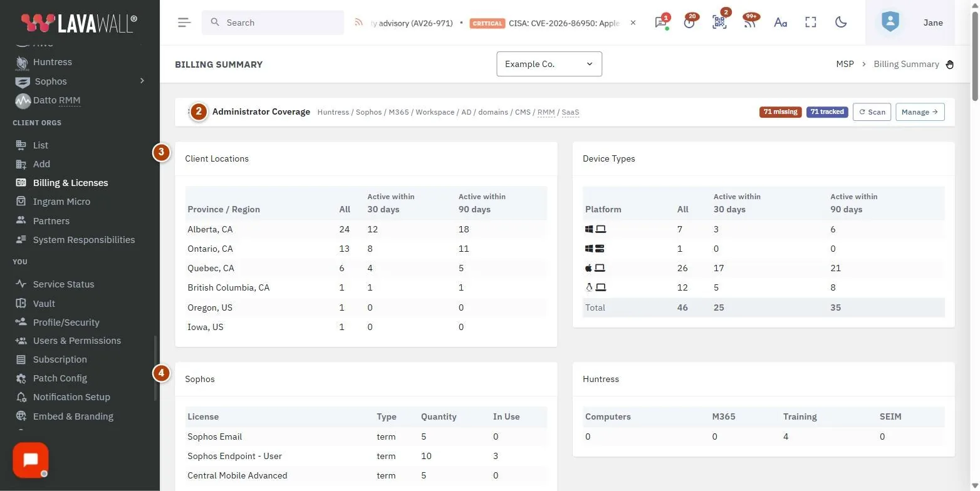The width and height of the screenshot is (980, 491).
Task: Click the Linux laptop platform icon
Action: [x=595, y=287]
